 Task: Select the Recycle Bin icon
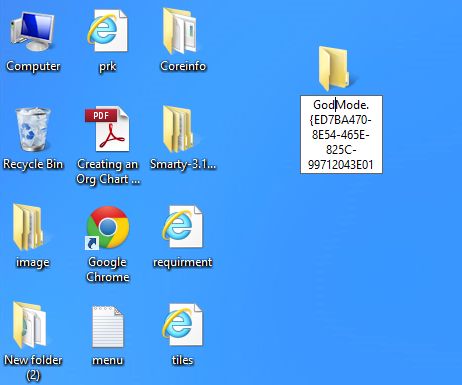click(x=32, y=129)
